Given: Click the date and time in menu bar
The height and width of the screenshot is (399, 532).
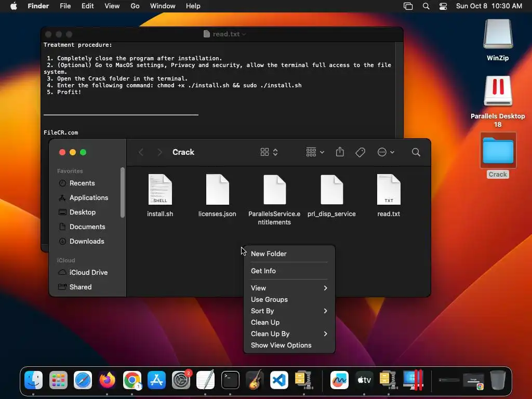Looking at the screenshot, I should click(489, 6).
